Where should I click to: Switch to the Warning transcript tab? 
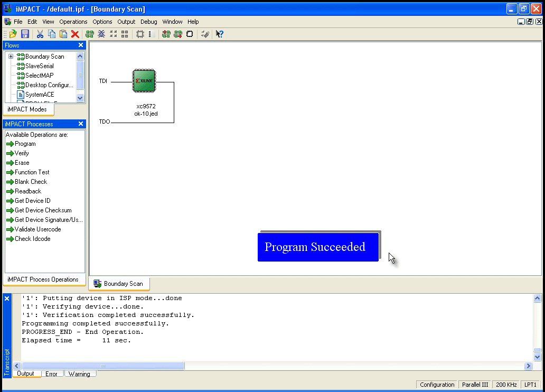tap(79, 374)
